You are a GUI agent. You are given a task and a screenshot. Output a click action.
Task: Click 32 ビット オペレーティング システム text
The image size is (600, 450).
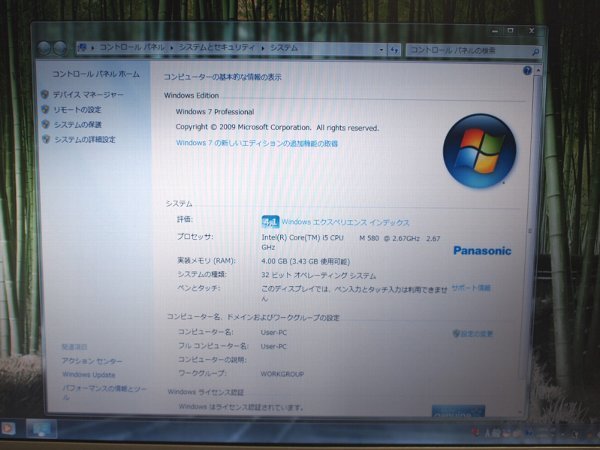tap(318, 276)
